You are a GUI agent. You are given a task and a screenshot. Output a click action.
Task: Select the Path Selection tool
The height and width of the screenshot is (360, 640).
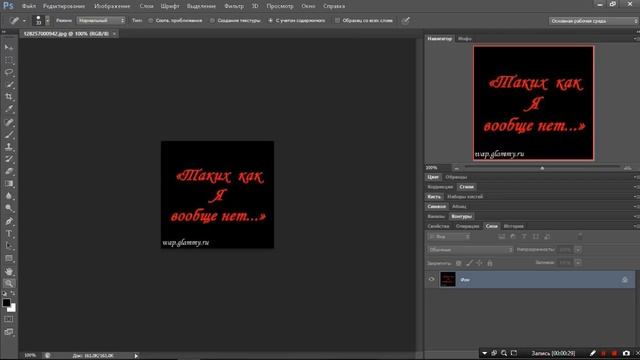9,246
